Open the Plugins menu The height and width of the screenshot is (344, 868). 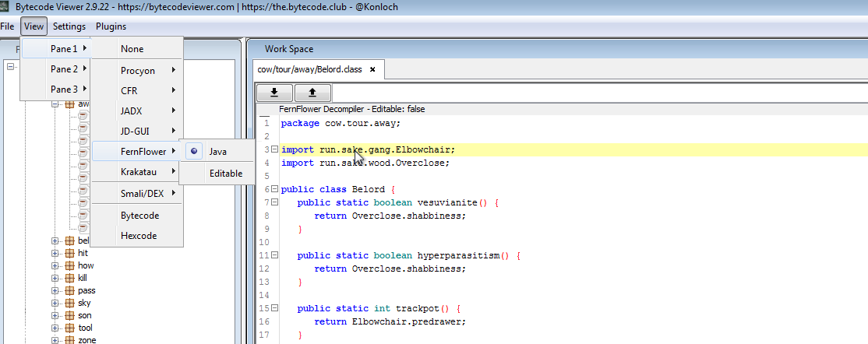[111, 26]
